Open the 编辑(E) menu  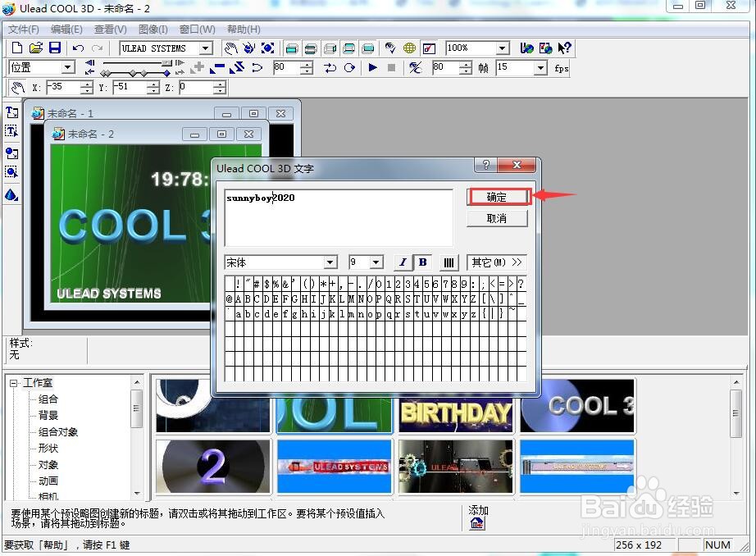[66, 30]
